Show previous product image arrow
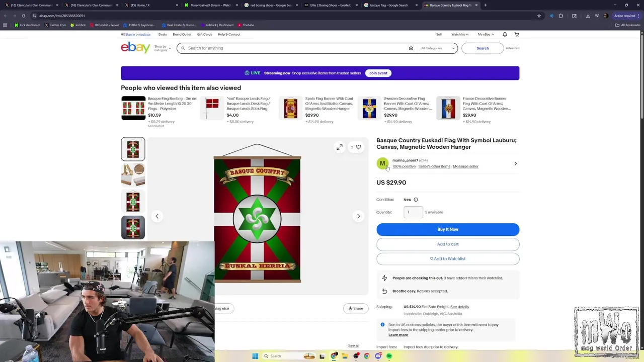The width and height of the screenshot is (644, 362). tap(157, 216)
